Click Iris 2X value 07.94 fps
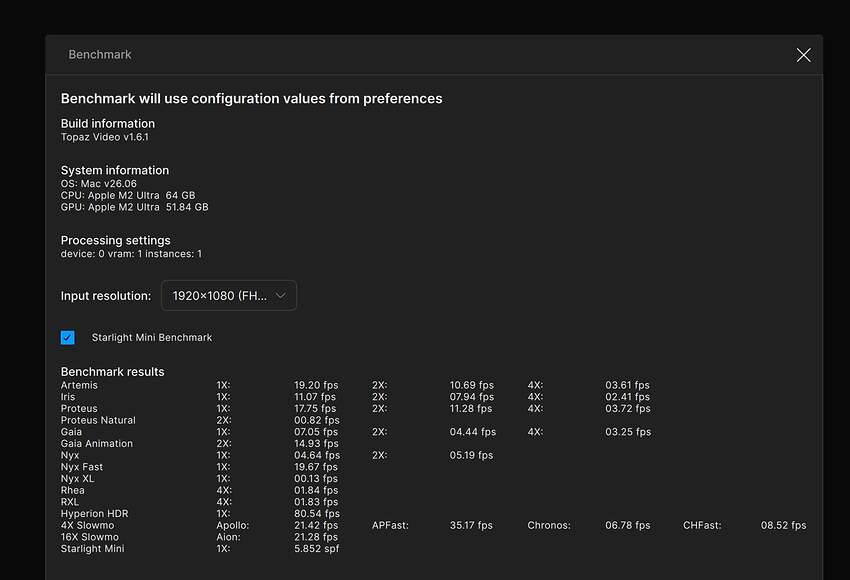The width and height of the screenshot is (850, 580). point(472,397)
